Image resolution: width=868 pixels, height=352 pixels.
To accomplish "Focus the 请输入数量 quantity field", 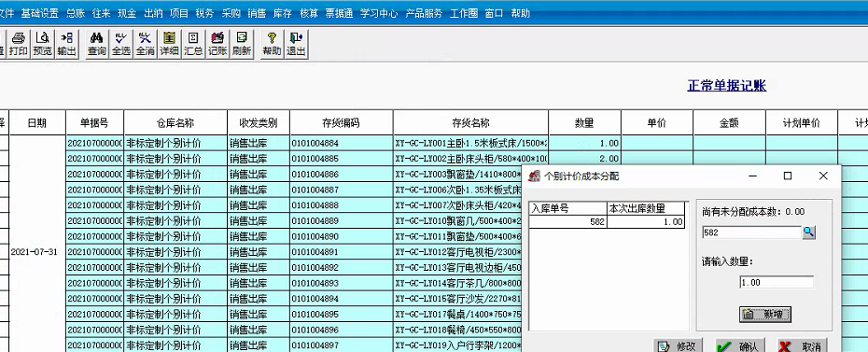I will [x=777, y=282].
